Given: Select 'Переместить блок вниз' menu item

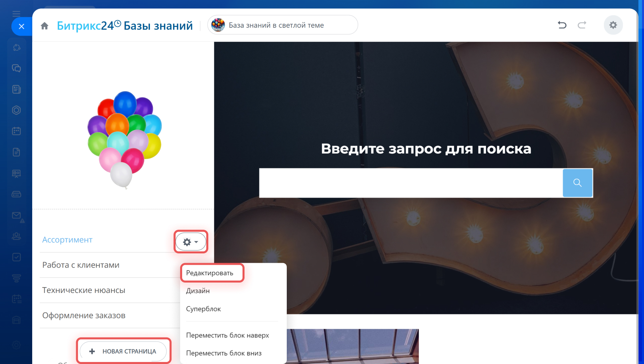Looking at the screenshot, I should point(224,353).
